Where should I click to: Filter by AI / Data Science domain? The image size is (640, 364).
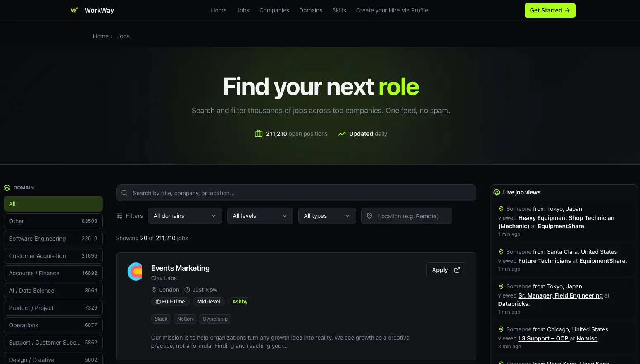(53, 291)
